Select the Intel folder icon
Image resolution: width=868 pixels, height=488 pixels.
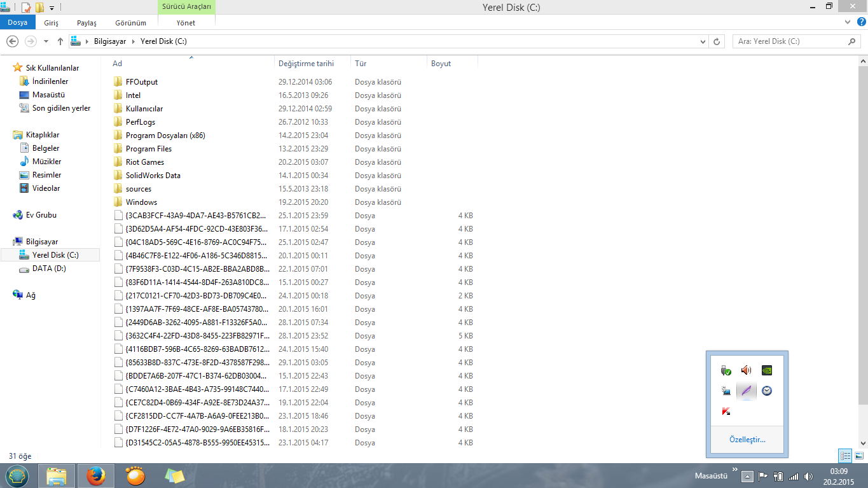click(x=118, y=95)
